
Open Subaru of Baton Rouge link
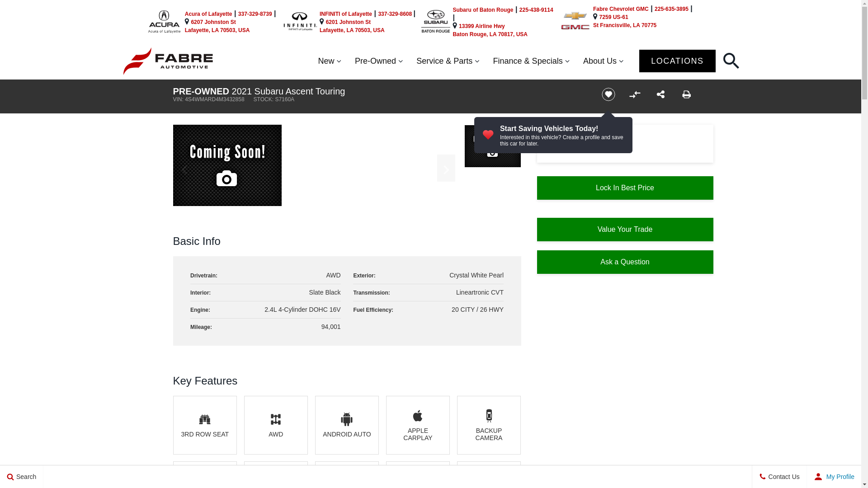tap(483, 10)
